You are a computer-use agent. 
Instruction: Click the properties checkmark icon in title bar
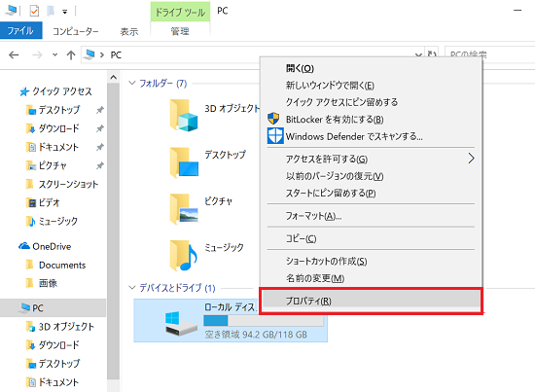(x=34, y=11)
